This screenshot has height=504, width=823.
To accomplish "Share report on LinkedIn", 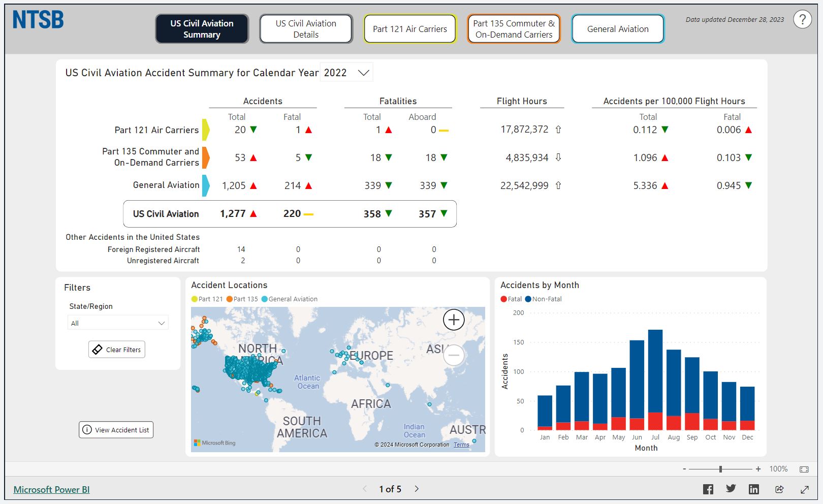I will (753, 489).
